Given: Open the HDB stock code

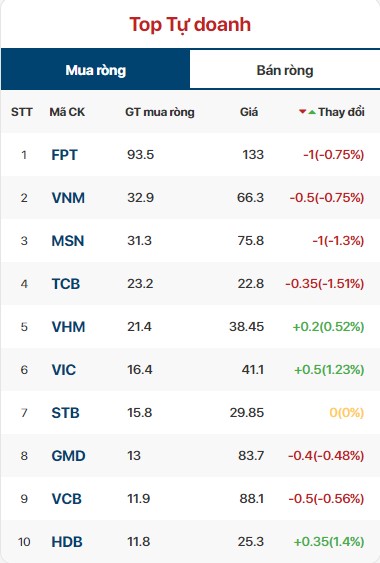Looking at the screenshot, I should [67, 542].
